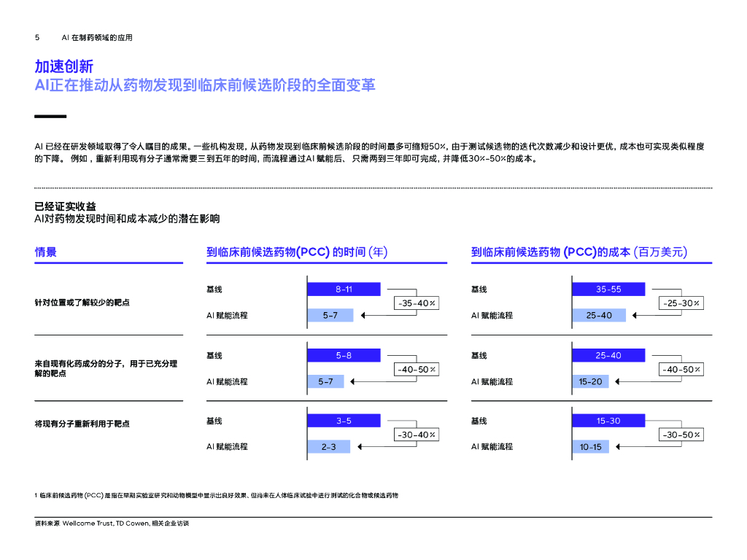Screen dimensions: 747x560
Task: Click the '8-11' baseline time bar
Action: coord(344,289)
